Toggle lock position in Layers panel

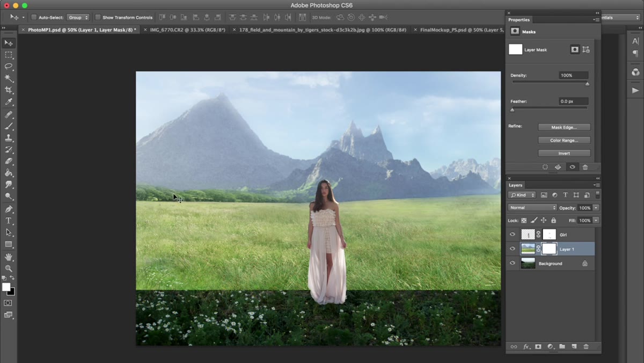tap(543, 221)
